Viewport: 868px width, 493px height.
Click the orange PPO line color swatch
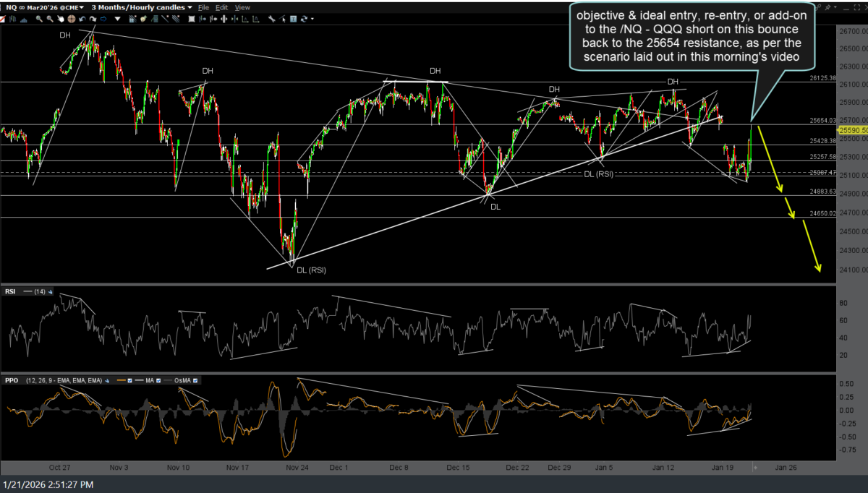pyautogui.click(x=121, y=380)
